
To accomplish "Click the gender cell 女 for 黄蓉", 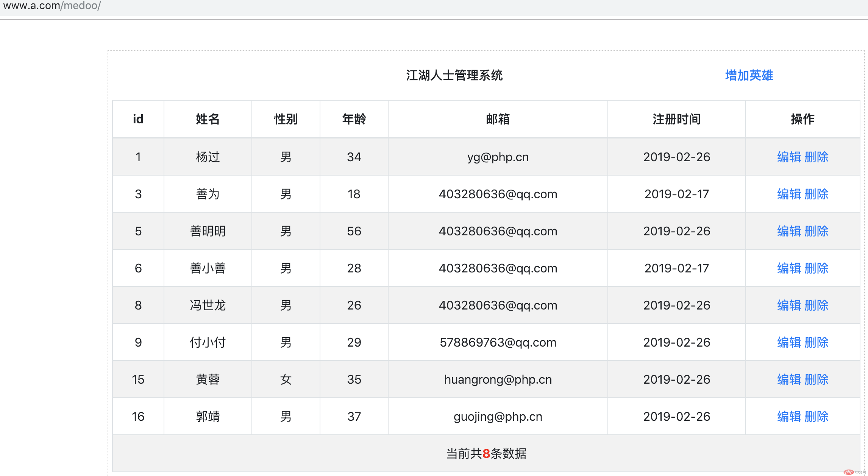I will pyautogui.click(x=286, y=380).
